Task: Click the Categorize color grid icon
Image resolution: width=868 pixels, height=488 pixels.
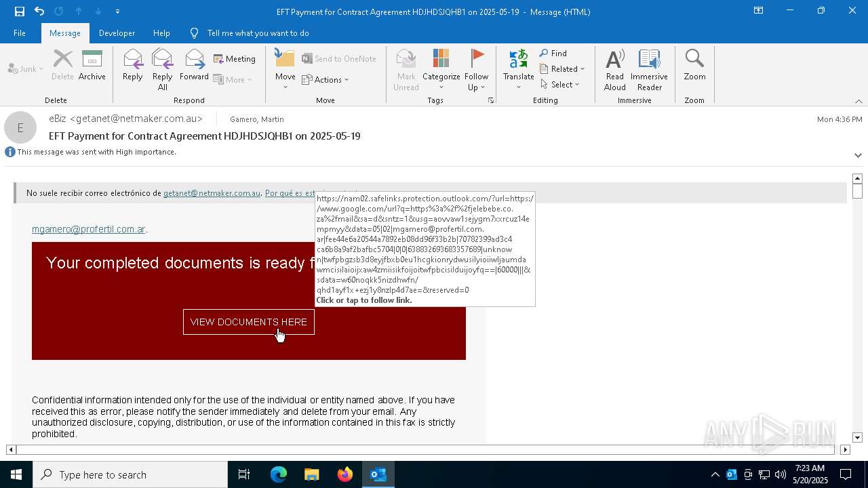Action: pos(441,59)
